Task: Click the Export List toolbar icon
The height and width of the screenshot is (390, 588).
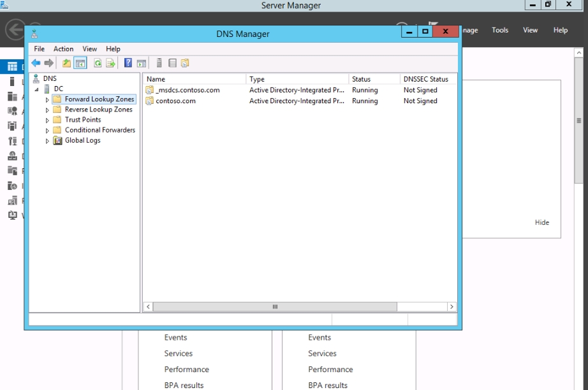Action: (110, 63)
